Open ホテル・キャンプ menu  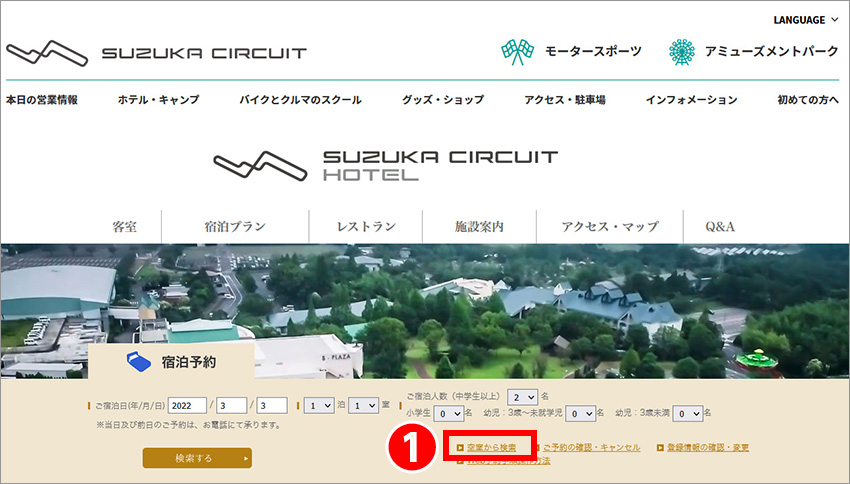click(159, 100)
